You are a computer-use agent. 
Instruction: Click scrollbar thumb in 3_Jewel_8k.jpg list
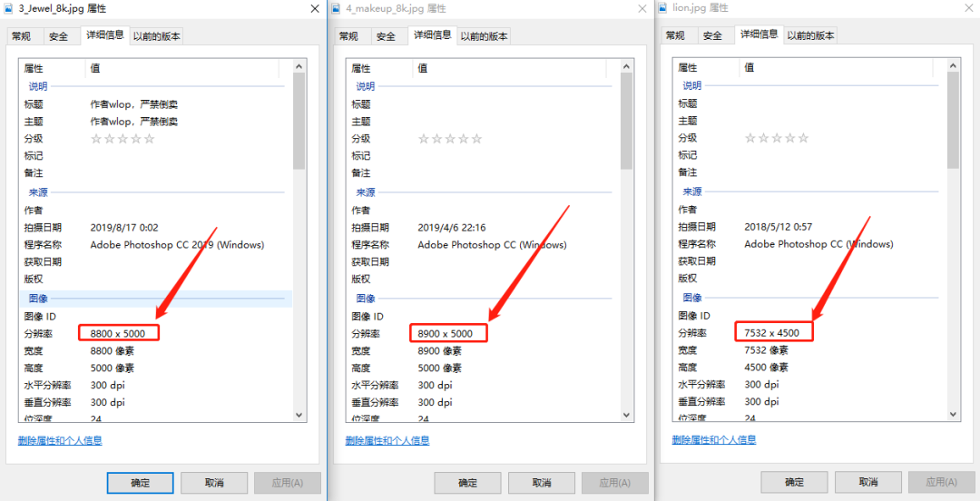[299, 121]
